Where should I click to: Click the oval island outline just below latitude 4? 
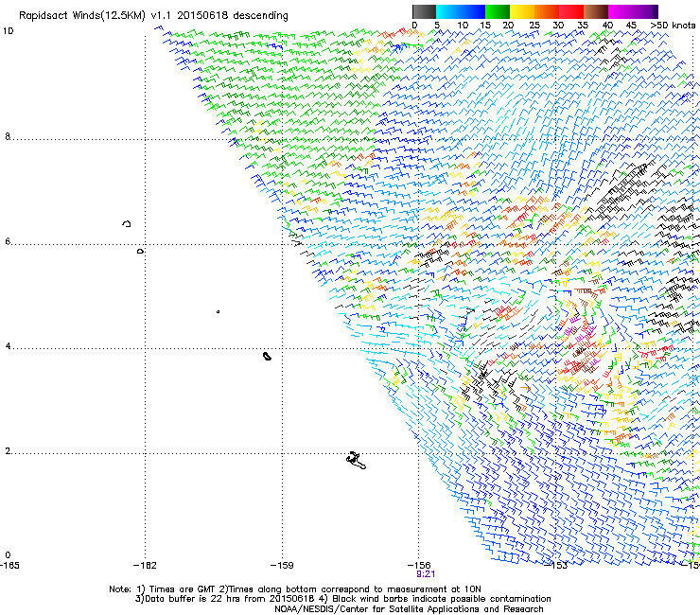pos(267,356)
